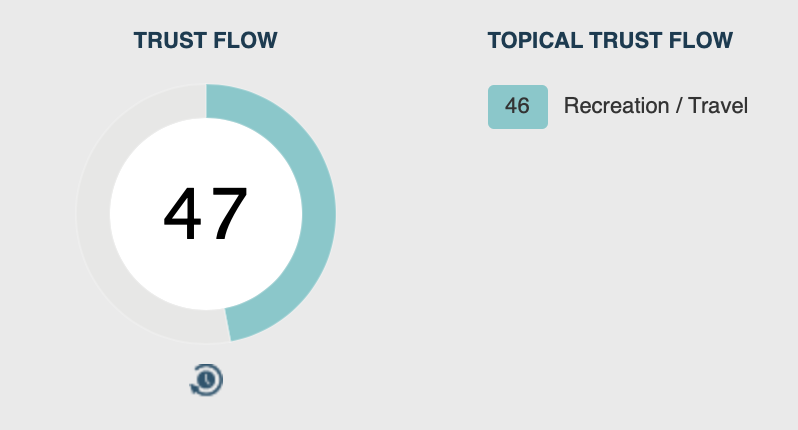Click the circular arrow history icon below chart
The height and width of the screenshot is (430, 798).
pos(206,380)
